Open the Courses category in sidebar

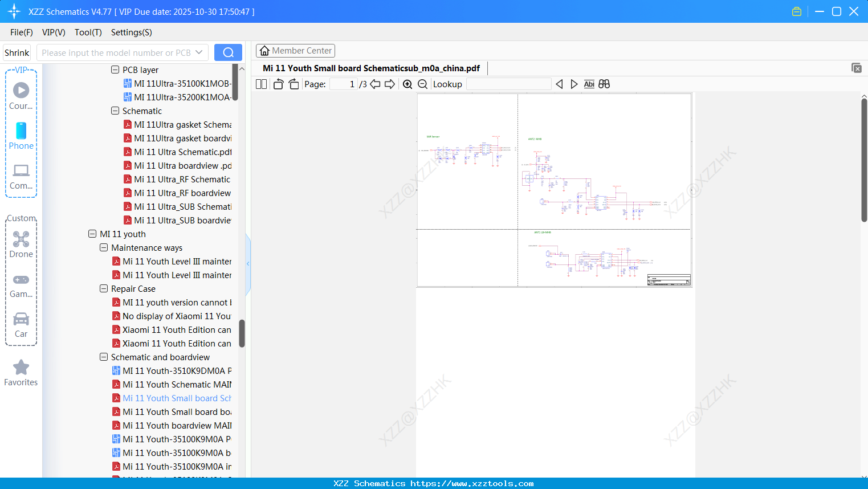21,96
